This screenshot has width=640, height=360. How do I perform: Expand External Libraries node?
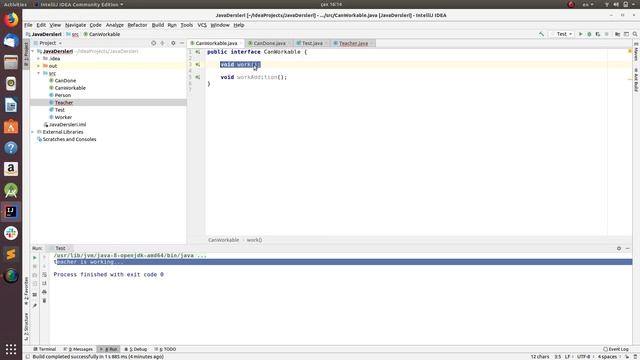coord(33,132)
